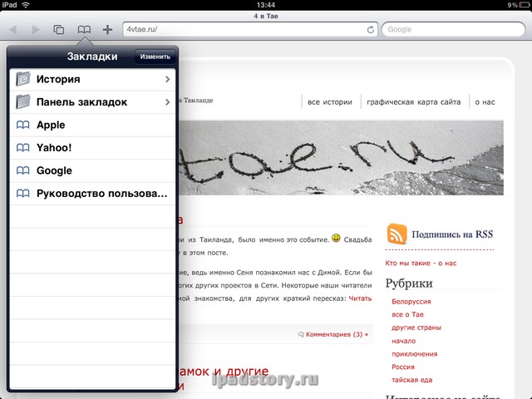Open the pages/tabs overview icon
Screen dimensions: 532x399
click(x=59, y=30)
